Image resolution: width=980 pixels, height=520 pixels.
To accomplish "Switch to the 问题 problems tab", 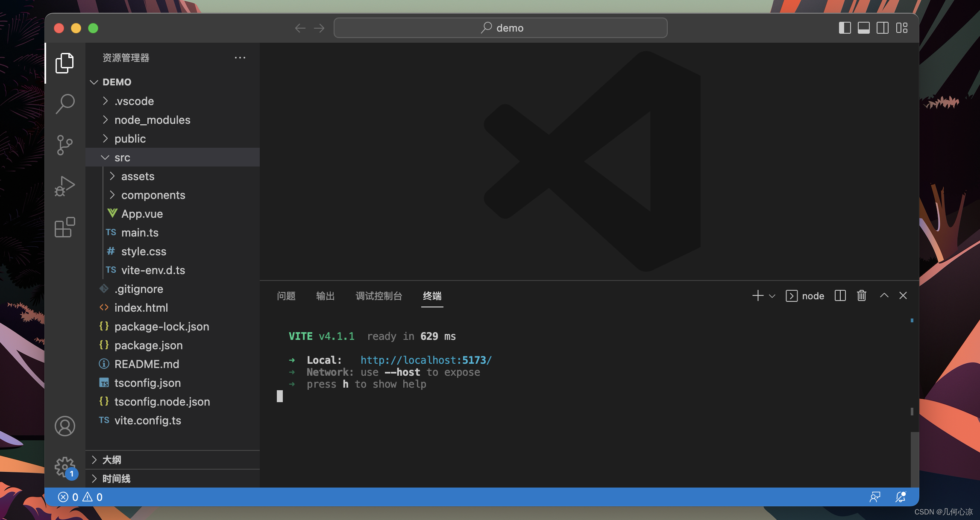I will pyautogui.click(x=286, y=296).
